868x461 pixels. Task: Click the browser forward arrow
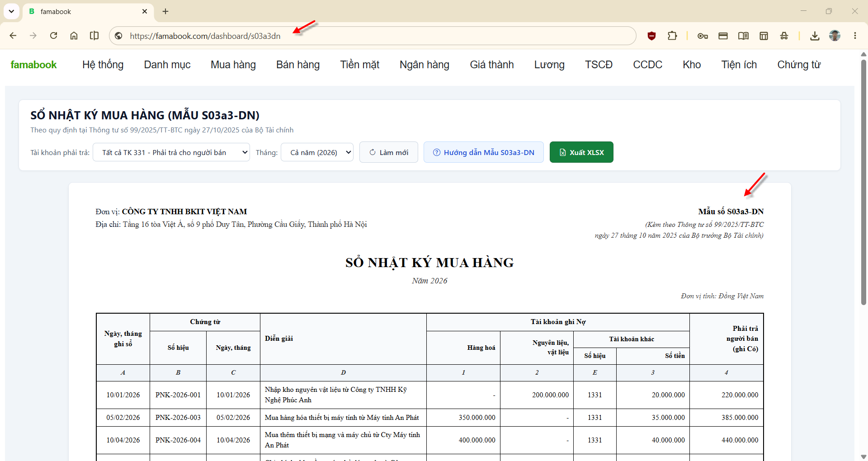coord(33,36)
